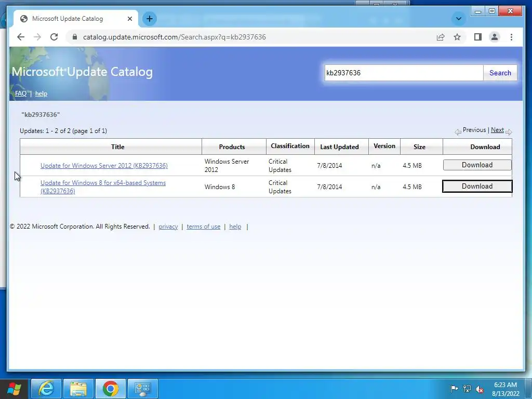Sort by Last Updated column header

[339, 147]
